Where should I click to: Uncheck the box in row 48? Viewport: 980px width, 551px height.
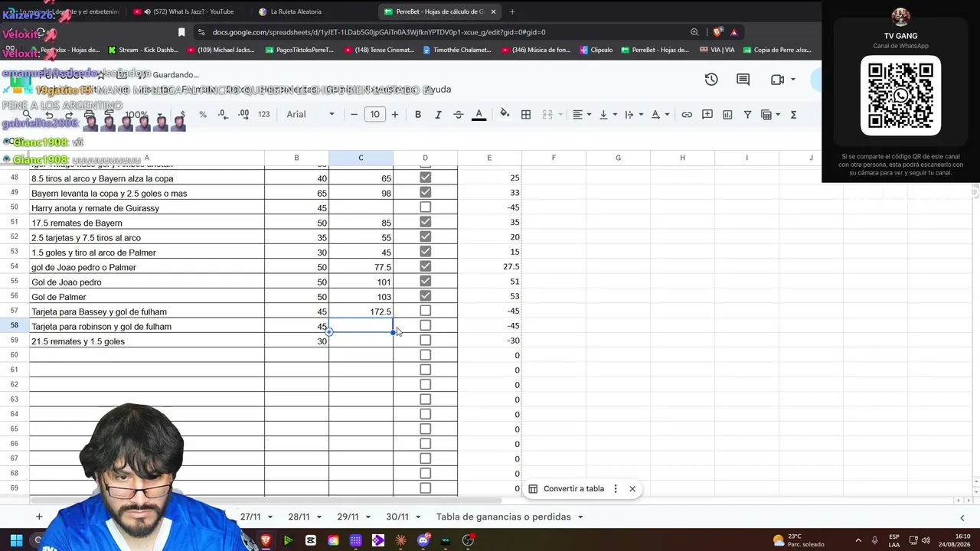click(426, 178)
